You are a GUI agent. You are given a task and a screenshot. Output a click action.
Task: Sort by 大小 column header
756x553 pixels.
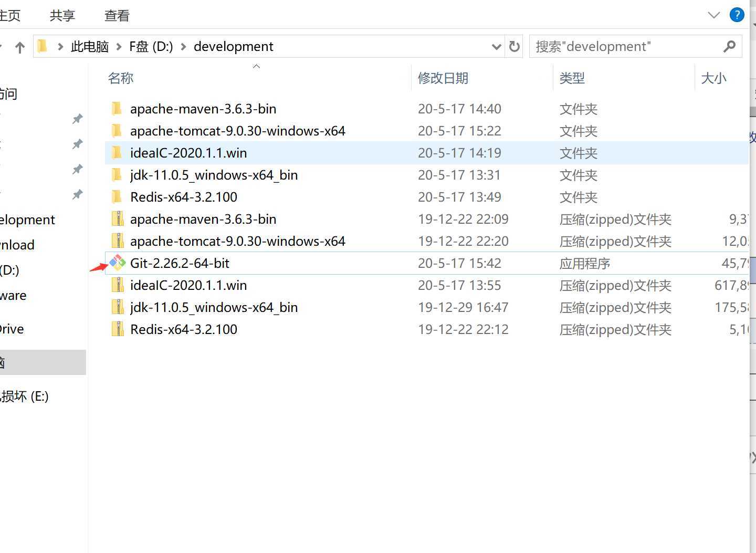point(713,78)
